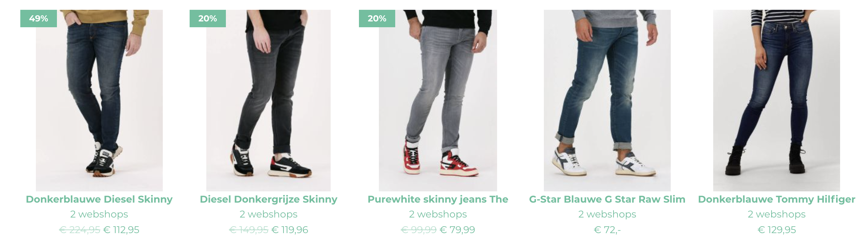Screen dimensions: 868x244
Task: Open the Diesel Donkergrijze Skinny jeans photo
Action: (268, 100)
